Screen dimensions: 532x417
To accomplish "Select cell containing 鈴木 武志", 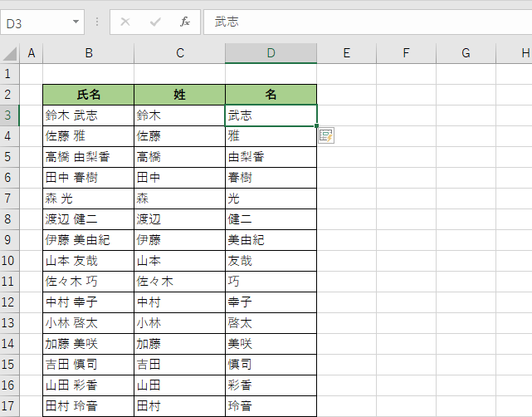I will tap(89, 115).
